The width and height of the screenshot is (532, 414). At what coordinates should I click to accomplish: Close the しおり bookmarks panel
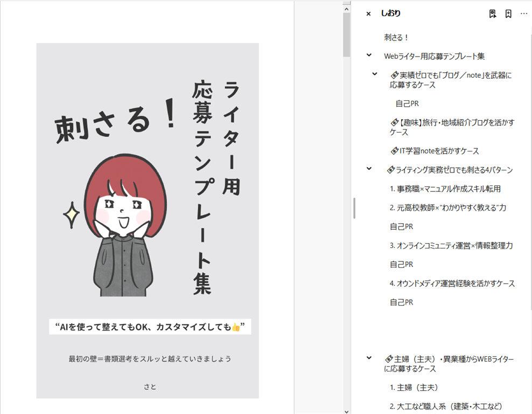click(x=368, y=14)
